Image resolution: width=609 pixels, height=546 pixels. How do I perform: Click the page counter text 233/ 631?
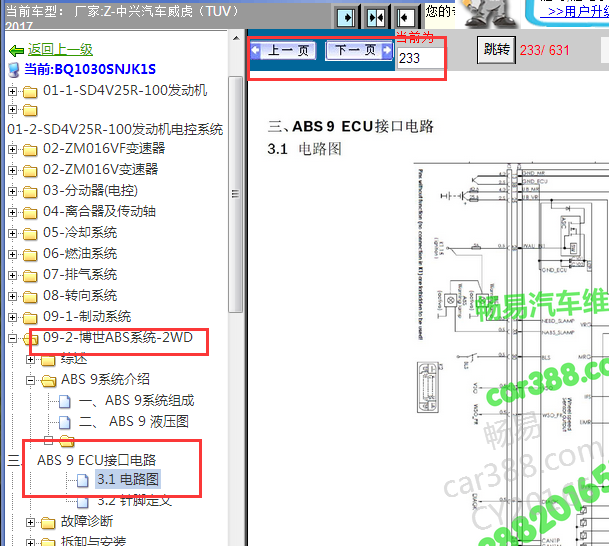(x=545, y=50)
